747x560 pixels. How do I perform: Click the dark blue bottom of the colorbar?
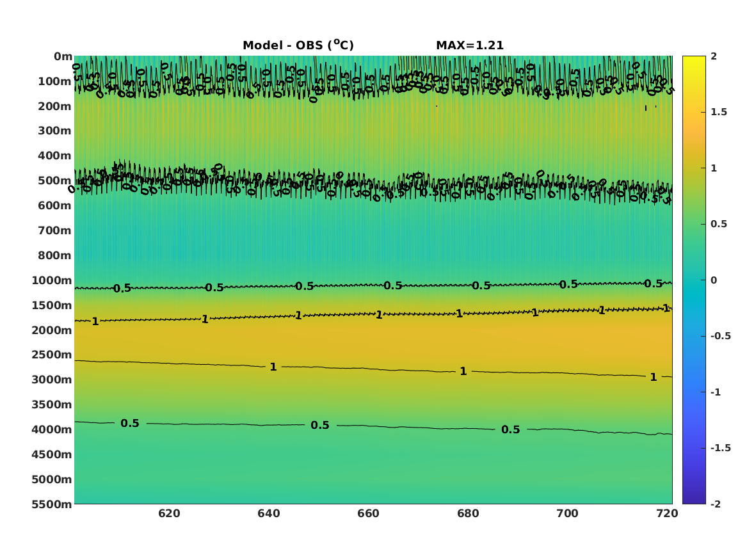[x=694, y=500]
